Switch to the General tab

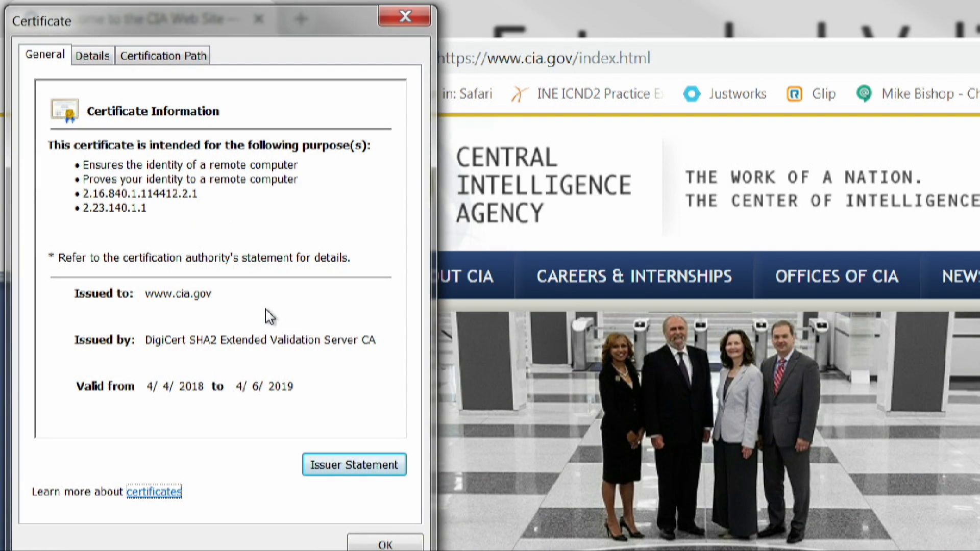tap(45, 55)
